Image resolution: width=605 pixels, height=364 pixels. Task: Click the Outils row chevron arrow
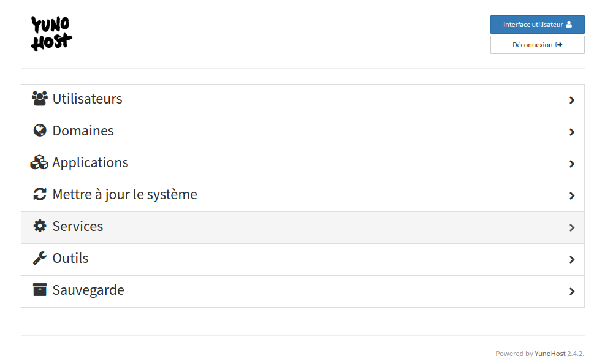click(572, 260)
